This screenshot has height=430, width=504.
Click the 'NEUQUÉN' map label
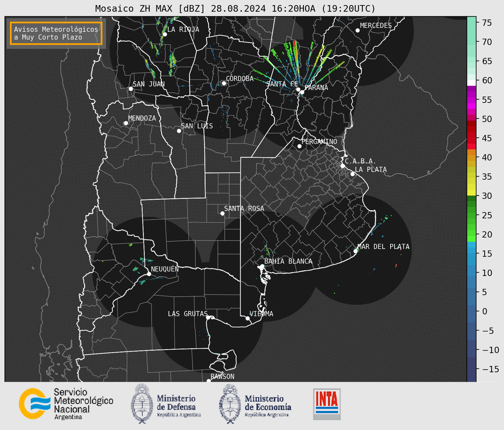(x=165, y=269)
